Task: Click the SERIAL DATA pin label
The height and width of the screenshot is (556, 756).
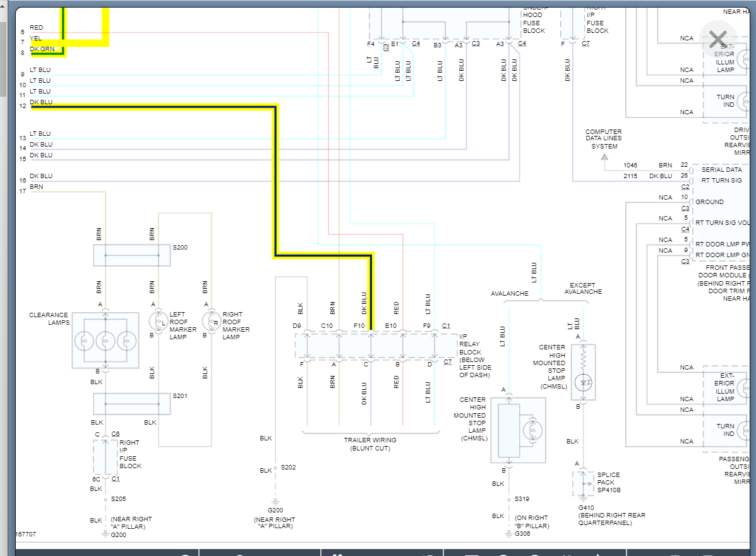Action: [721, 170]
